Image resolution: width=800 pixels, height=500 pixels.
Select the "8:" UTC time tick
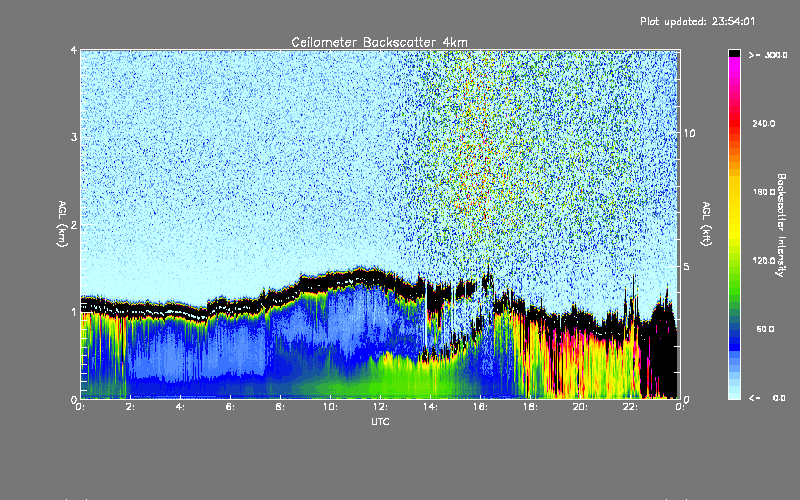(x=280, y=407)
